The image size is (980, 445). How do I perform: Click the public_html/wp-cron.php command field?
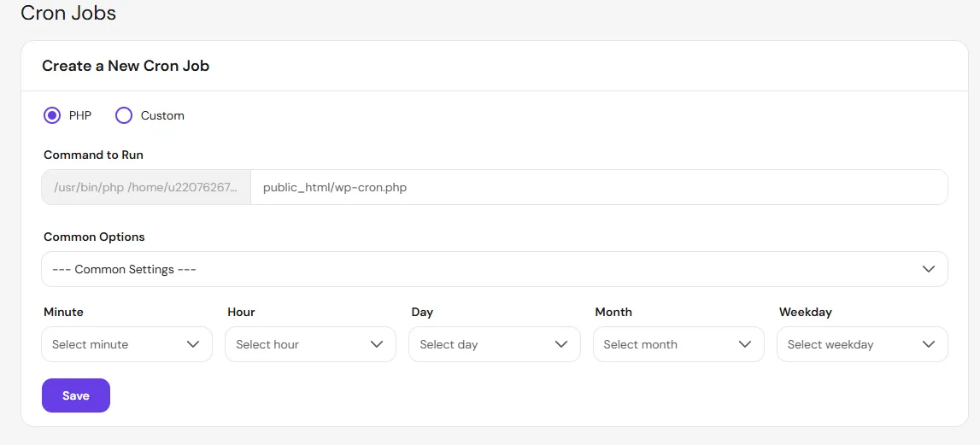pyautogui.click(x=599, y=187)
